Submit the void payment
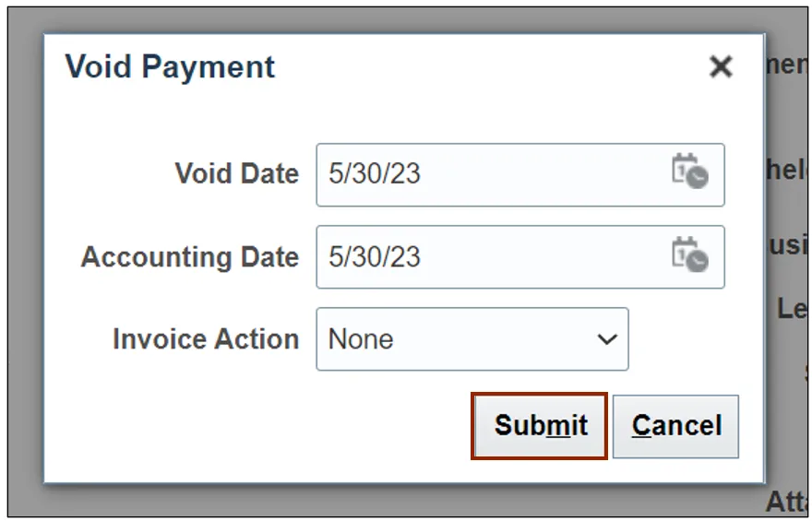This screenshot has height=521, width=812. pyautogui.click(x=540, y=425)
